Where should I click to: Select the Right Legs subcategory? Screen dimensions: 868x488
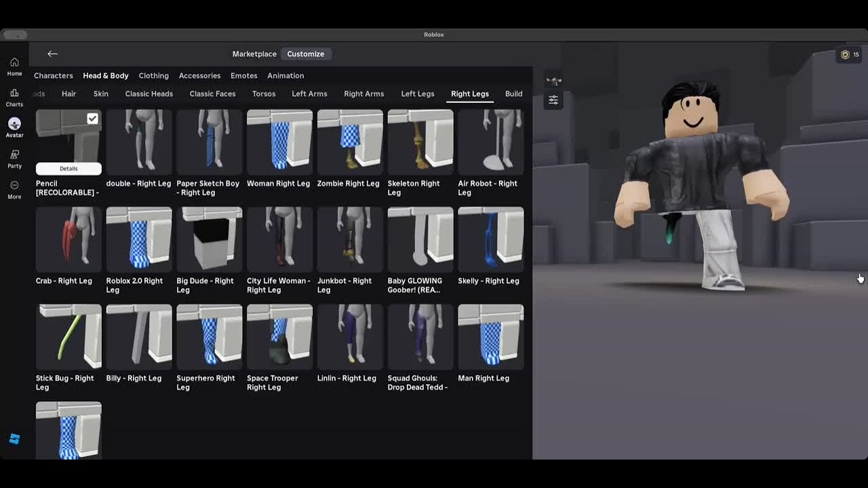[470, 94]
